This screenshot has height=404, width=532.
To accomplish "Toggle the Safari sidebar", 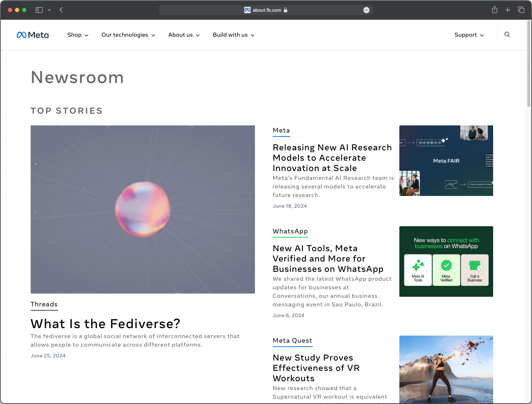I will pyautogui.click(x=39, y=10).
